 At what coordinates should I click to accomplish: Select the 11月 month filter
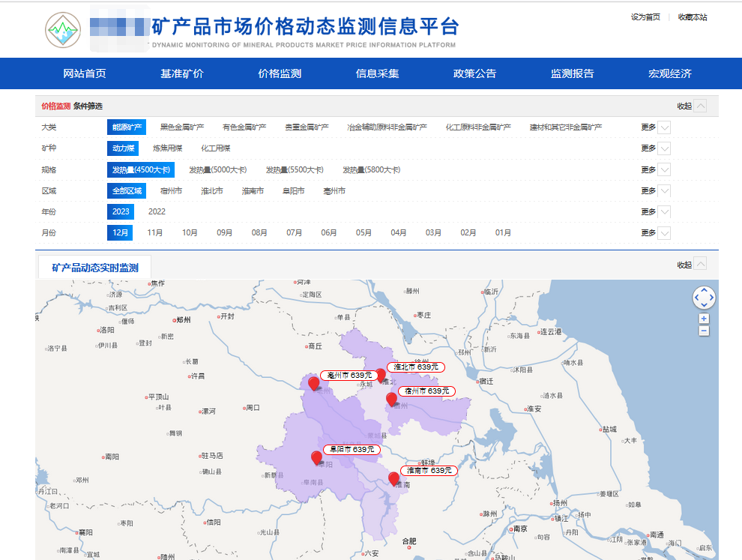pyautogui.click(x=155, y=232)
